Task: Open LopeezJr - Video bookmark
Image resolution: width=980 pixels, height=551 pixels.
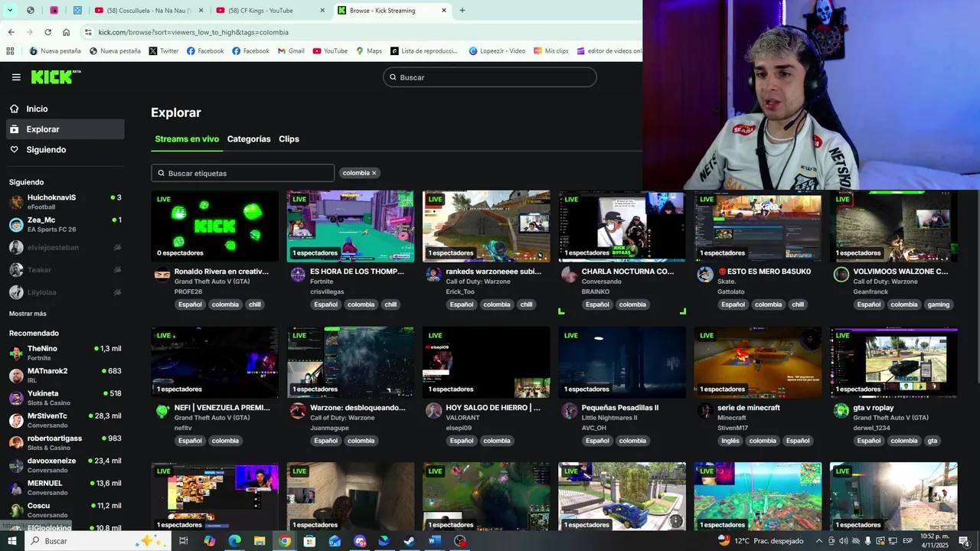Action: point(497,51)
